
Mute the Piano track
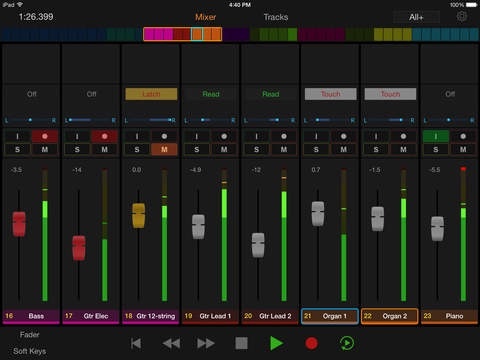click(x=463, y=149)
